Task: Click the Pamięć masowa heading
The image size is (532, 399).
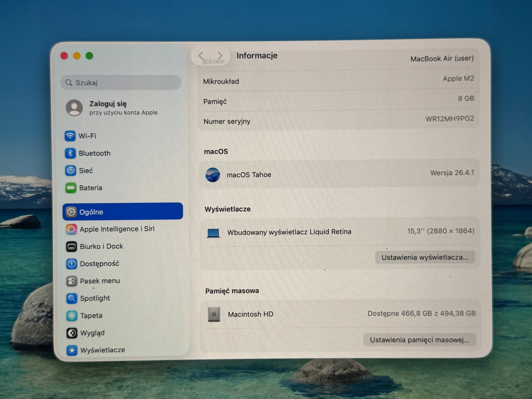Action: tap(232, 291)
